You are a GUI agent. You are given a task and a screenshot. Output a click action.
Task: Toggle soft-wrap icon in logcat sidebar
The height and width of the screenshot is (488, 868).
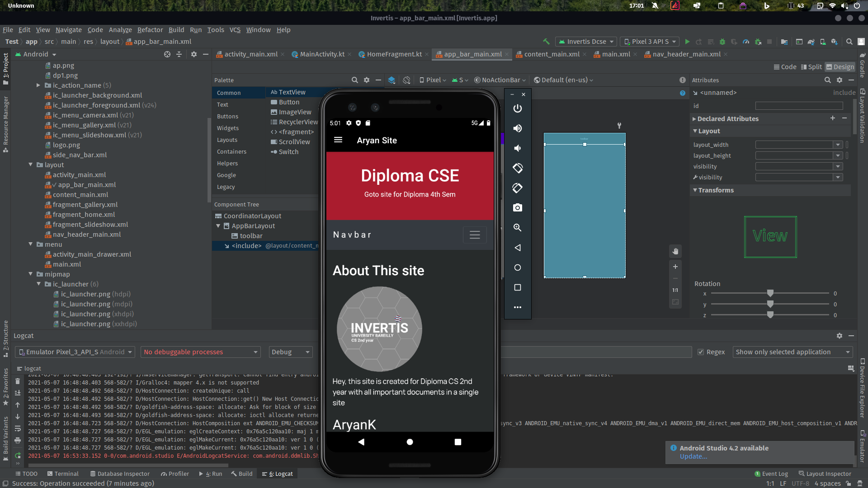pyautogui.click(x=18, y=428)
